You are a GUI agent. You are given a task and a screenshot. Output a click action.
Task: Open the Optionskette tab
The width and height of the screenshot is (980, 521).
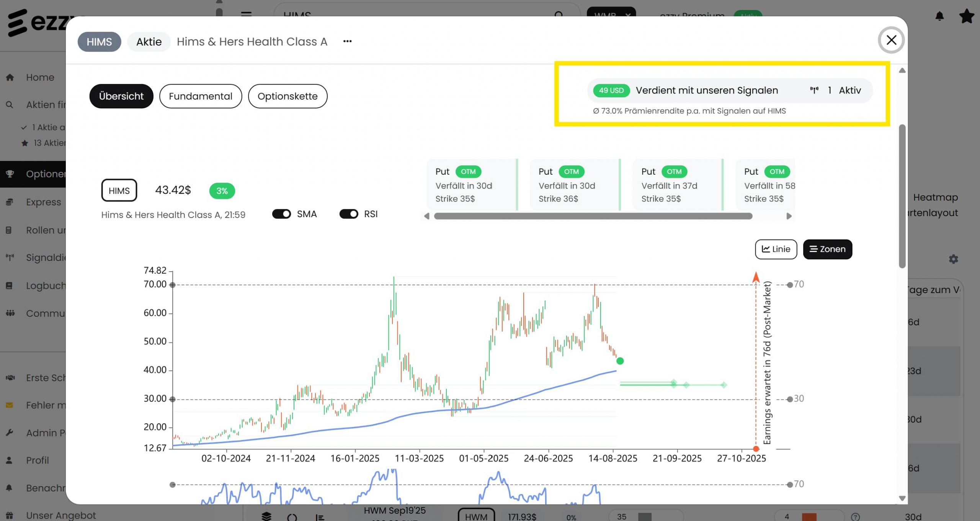click(x=287, y=96)
